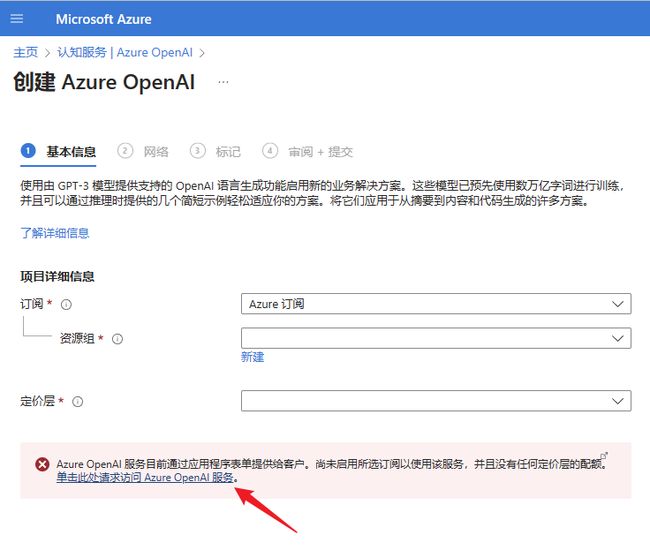Click step 2 circle icon
Image resolution: width=650 pixels, height=550 pixels.
coord(125,150)
